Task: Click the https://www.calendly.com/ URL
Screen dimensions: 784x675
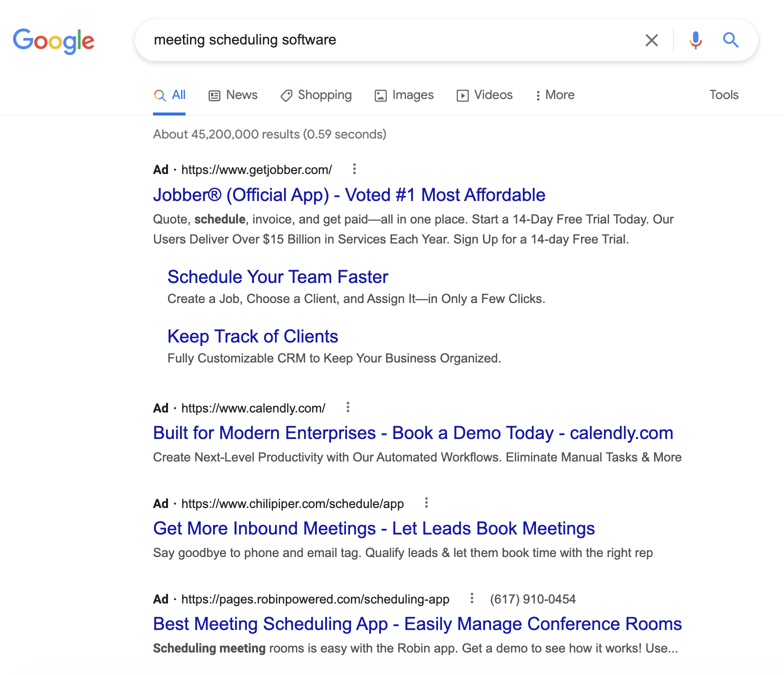Action: pyautogui.click(x=253, y=408)
